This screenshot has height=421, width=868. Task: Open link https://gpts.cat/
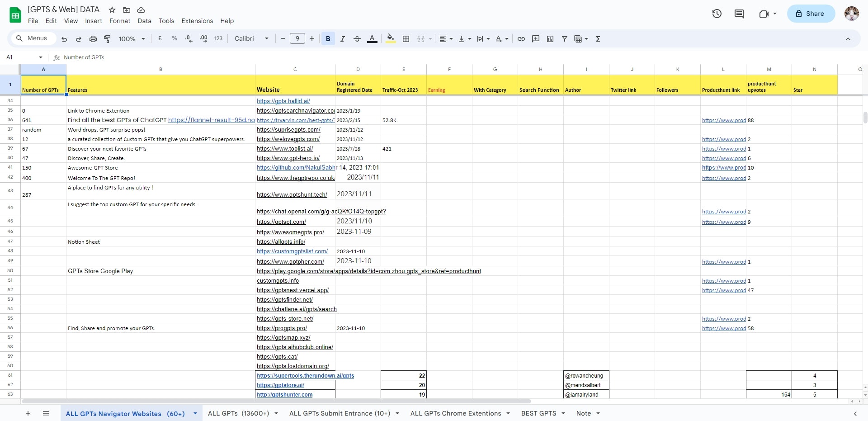[x=277, y=357]
